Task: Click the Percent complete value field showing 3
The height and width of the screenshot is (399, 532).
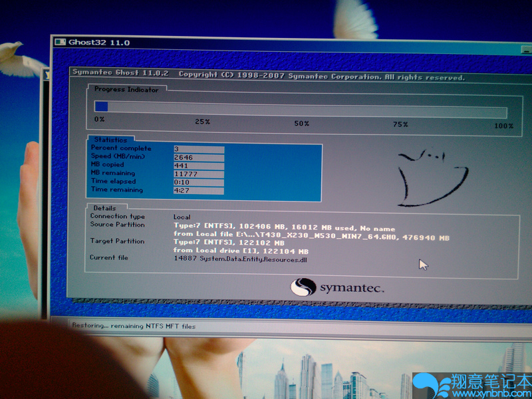Action: [199, 149]
